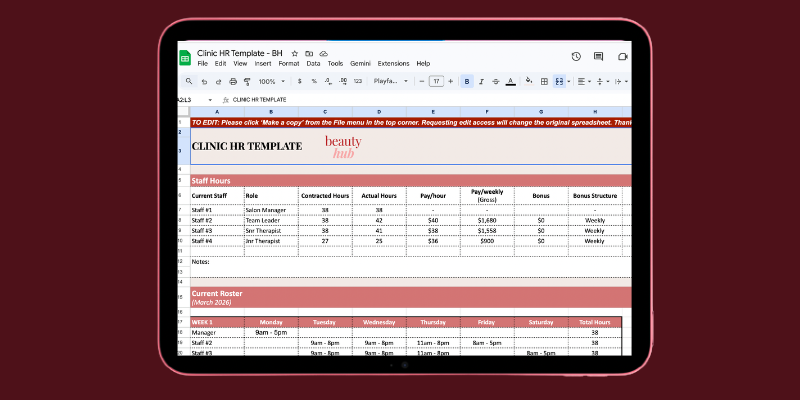Image resolution: width=800 pixels, height=400 pixels.
Task: Edit the font size field
Action: click(x=436, y=82)
